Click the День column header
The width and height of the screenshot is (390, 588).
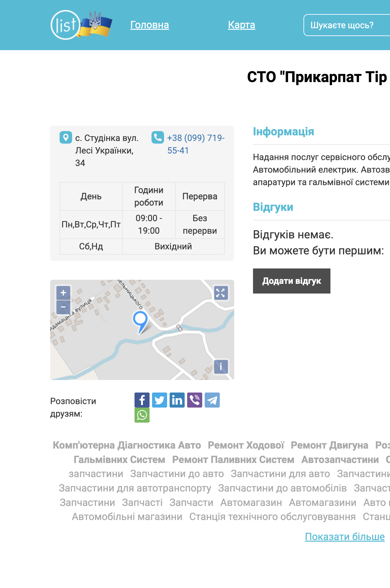point(91,196)
